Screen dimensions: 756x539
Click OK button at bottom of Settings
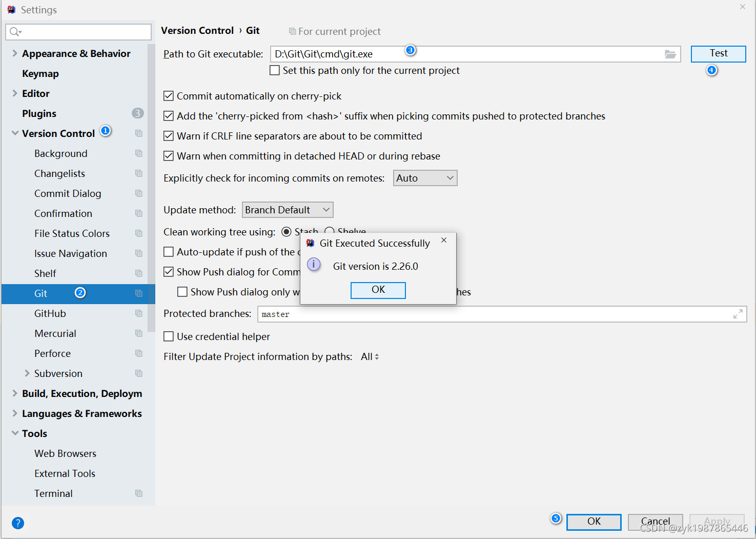coord(594,522)
